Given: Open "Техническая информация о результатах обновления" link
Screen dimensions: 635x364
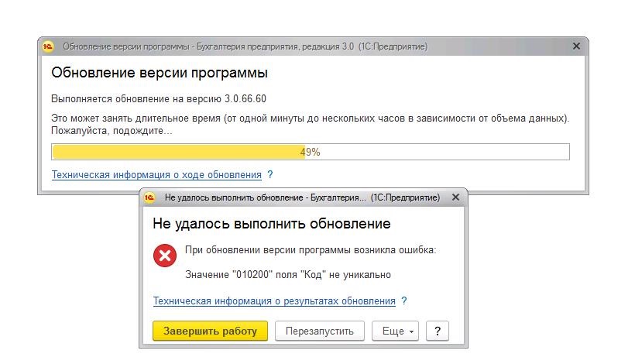Looking at the screenshot, I should tap(274, 301).
